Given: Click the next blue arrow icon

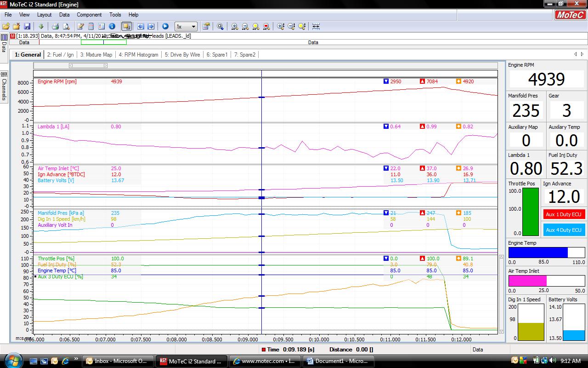Looking at the screenshot, I should click(x=151, y=27).
